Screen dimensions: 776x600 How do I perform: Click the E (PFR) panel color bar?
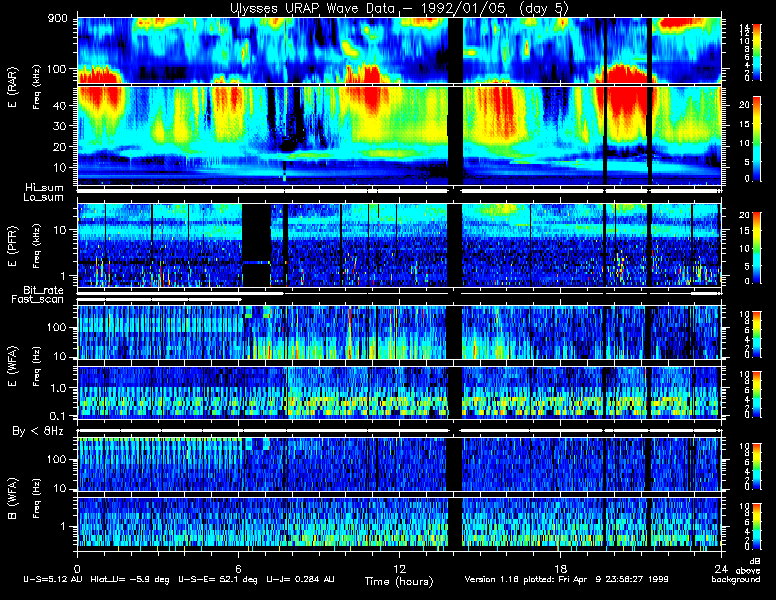click(757, 248)
